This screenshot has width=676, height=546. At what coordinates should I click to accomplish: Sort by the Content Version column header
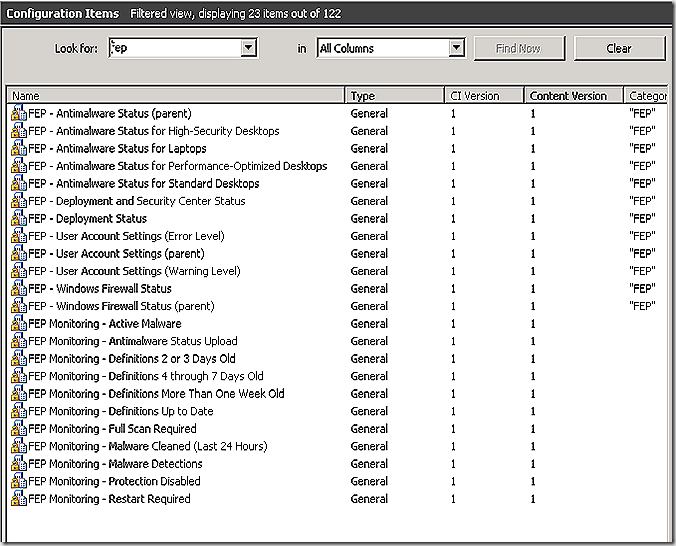[x=574, y=95]
